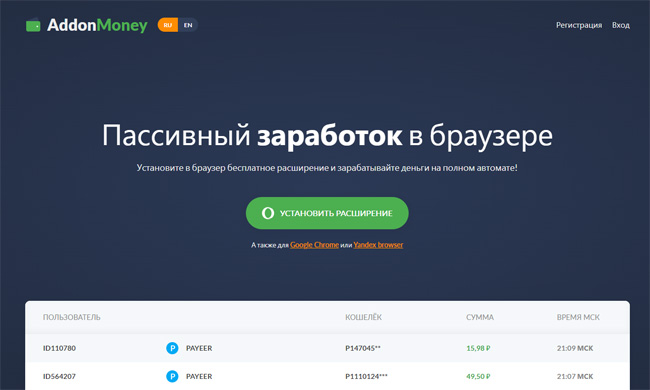650x390 pixels.
Task: Click the Opera icon in install button
Action: point(268,213)
